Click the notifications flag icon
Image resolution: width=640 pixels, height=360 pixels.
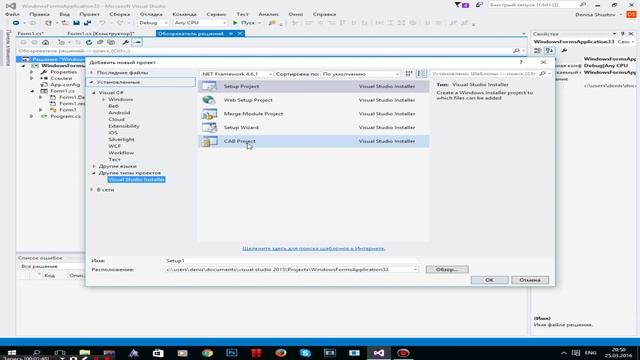click(x=458, y=5)
